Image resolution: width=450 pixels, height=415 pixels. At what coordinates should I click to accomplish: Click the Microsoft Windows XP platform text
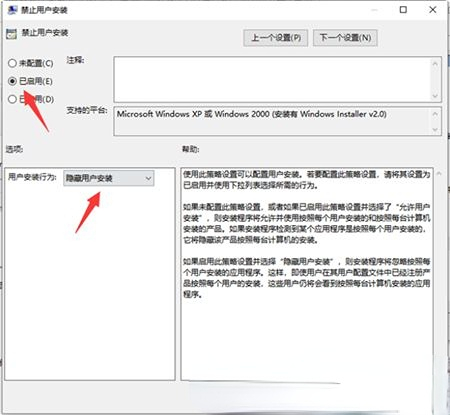251,114
